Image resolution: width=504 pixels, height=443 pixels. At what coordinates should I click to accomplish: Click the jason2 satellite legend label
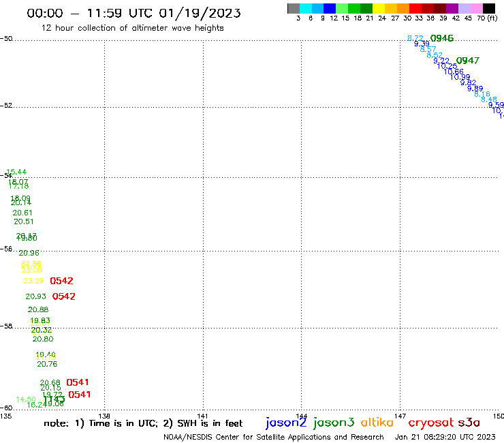click(286, 423)
